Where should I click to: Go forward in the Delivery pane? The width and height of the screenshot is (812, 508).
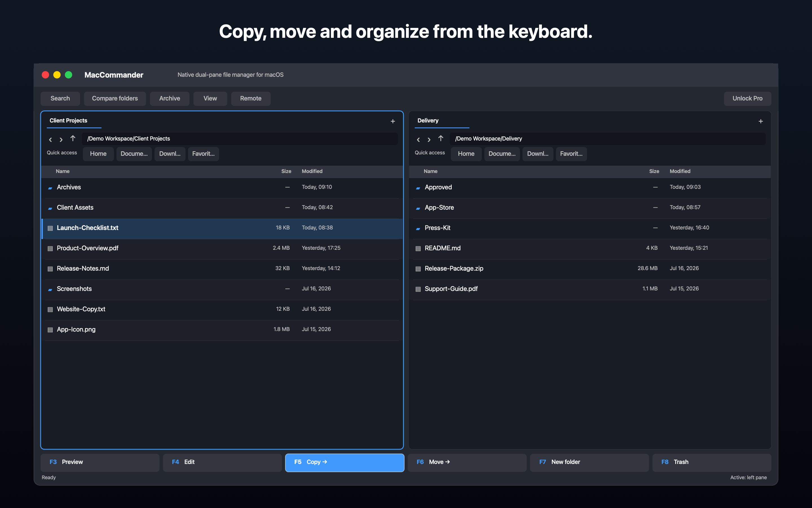429,139
